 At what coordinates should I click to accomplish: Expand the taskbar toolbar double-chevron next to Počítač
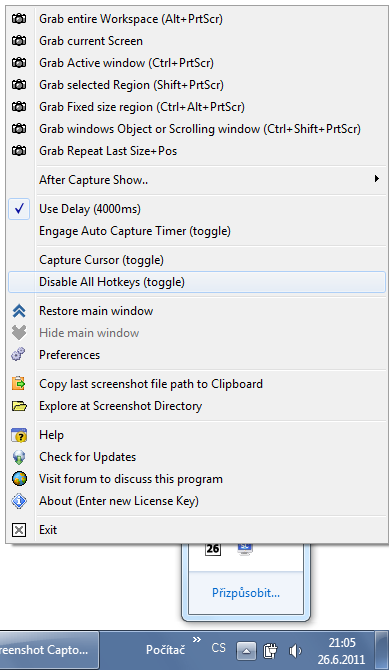(x=197, y=640)
